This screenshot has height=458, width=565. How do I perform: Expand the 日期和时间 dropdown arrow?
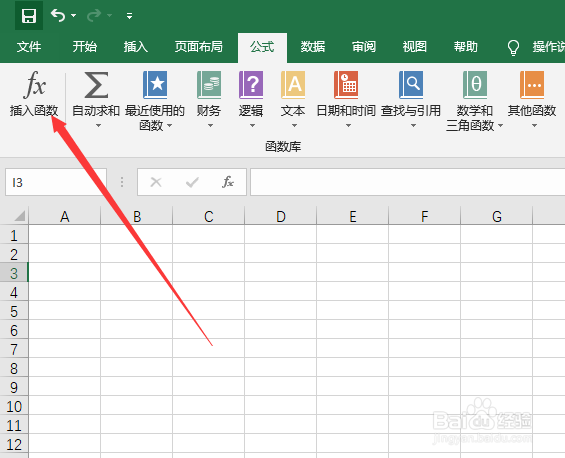(x=348, y=125)
